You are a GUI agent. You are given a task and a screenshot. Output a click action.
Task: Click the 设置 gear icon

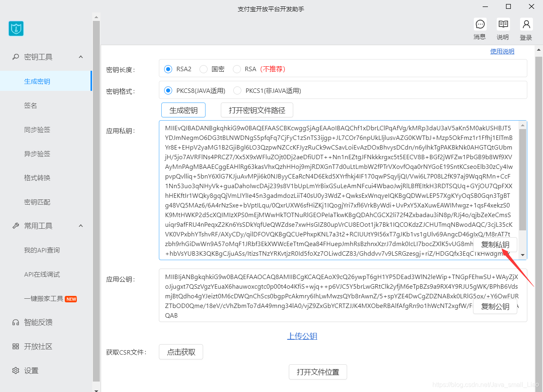click(16, 371)
